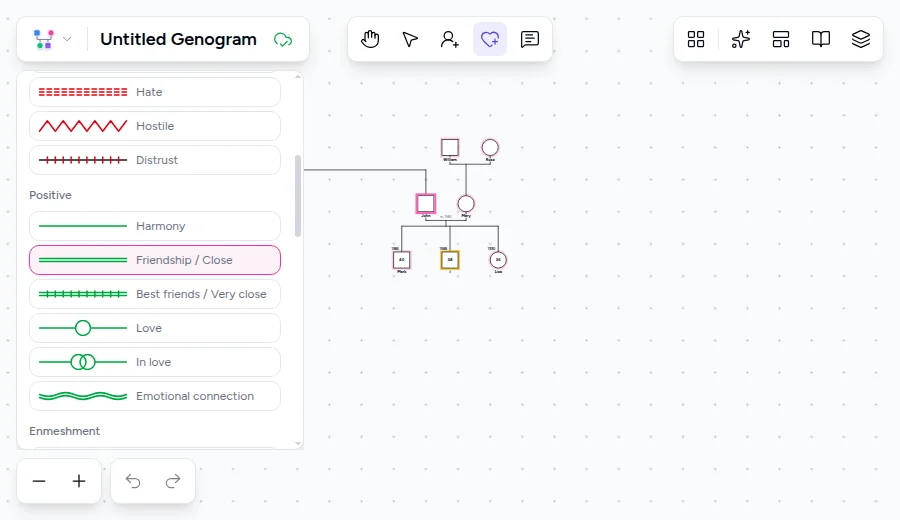Select the pointer arrow tool
This screenshot has height=520, width=900.
410,39
